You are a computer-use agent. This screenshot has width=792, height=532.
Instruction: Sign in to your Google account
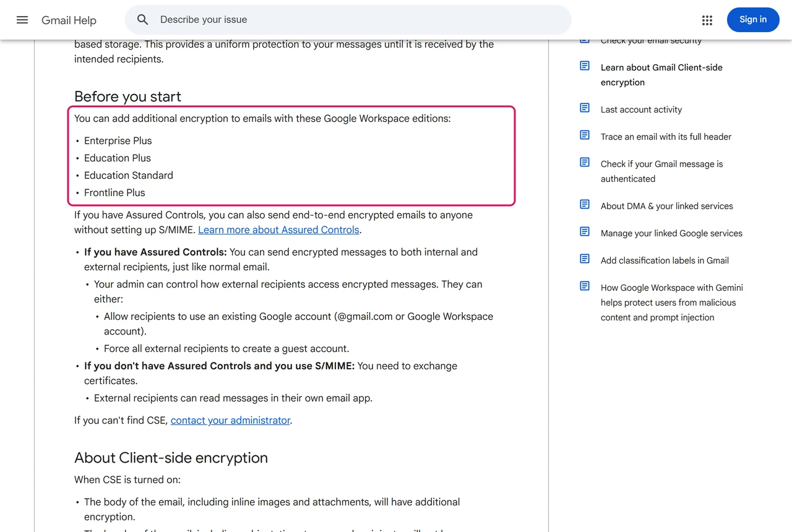(753, 20)
